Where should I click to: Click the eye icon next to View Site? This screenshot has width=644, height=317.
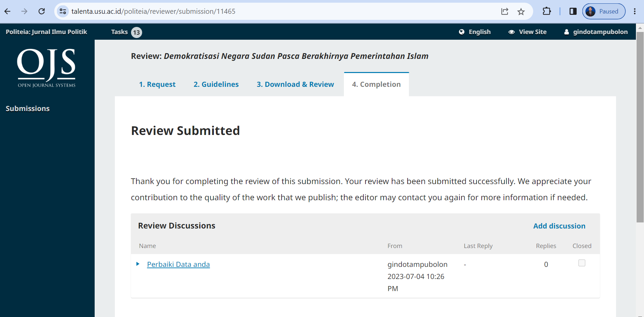click(x=512, y=32)
